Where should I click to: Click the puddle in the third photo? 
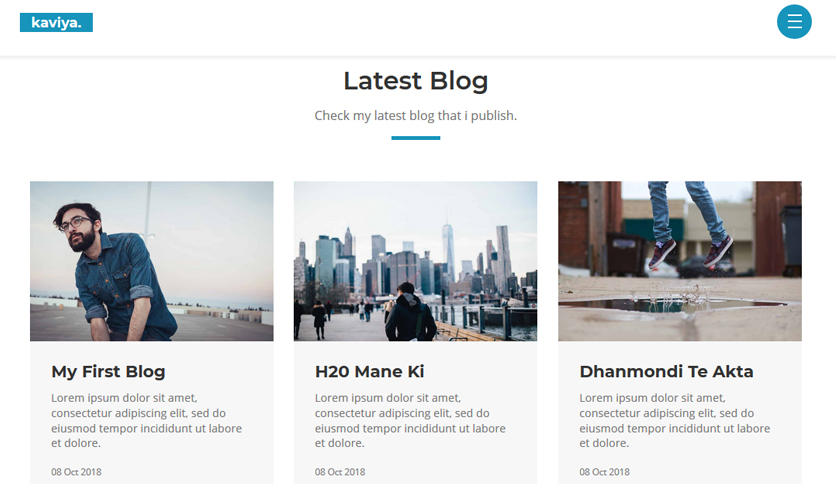[674, 305]
